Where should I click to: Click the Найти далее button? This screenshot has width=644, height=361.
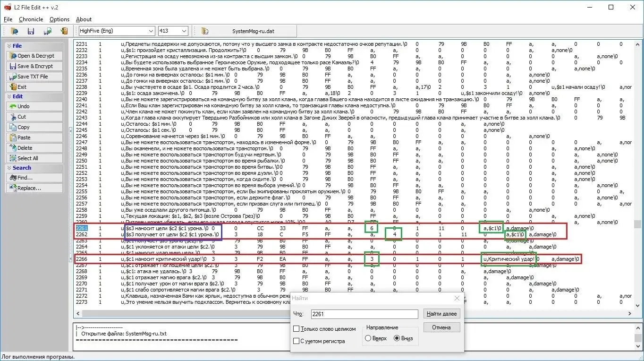pos(441,314)
